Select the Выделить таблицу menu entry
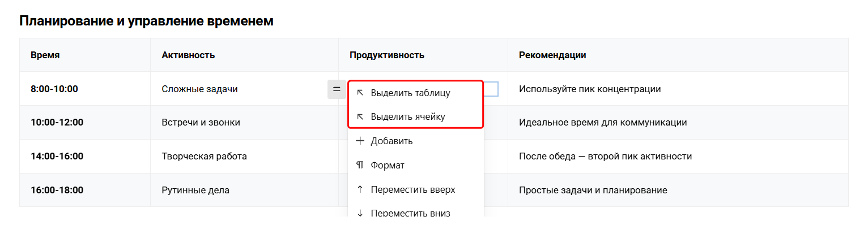This screenshot has height=225, width=868. [416, 93]
